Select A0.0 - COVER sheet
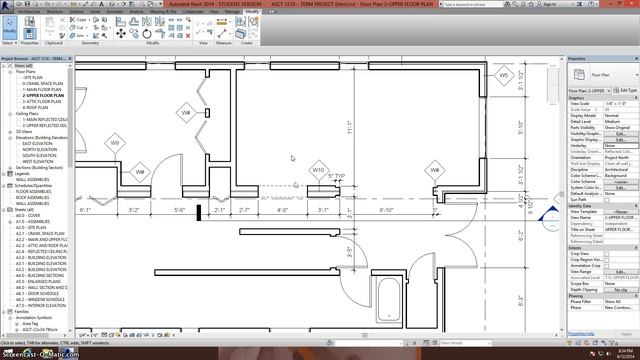The image size is (640, 360). 28,216
